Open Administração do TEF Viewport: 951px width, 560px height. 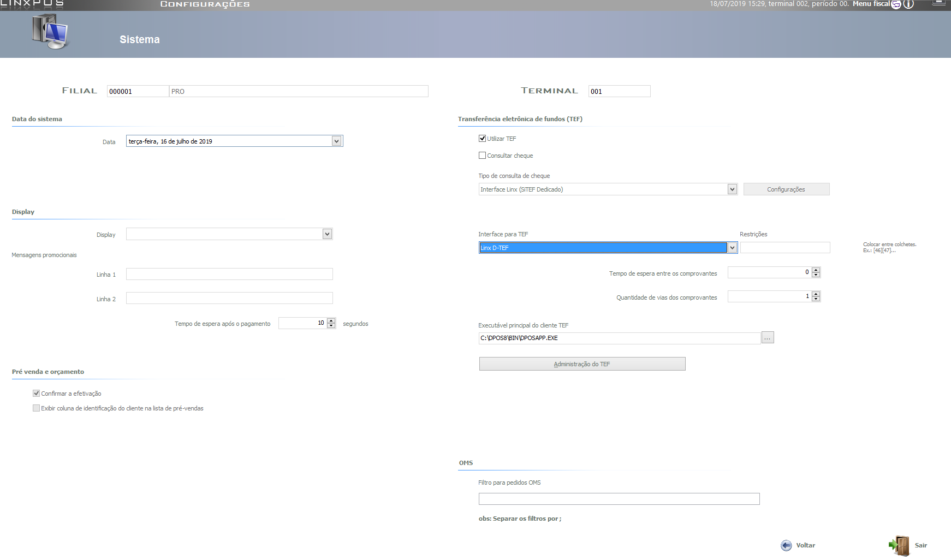pyautogui.click(x=582, y=364)
